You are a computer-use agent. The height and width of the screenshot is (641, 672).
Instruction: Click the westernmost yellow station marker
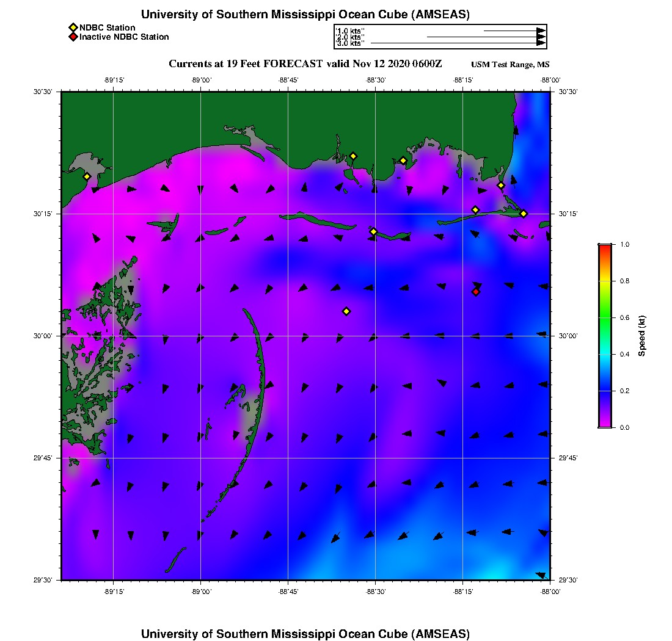click(87, 176)
